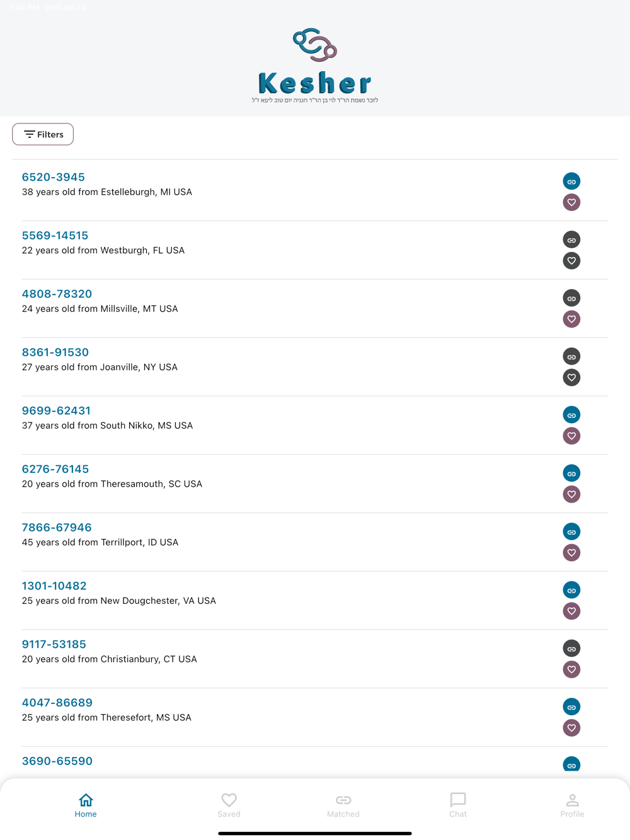The width and height of the screenshot is (630, 840).
Task: Favorite profile 7866-67946 with heart icon
Action: (x=571, y=552)
